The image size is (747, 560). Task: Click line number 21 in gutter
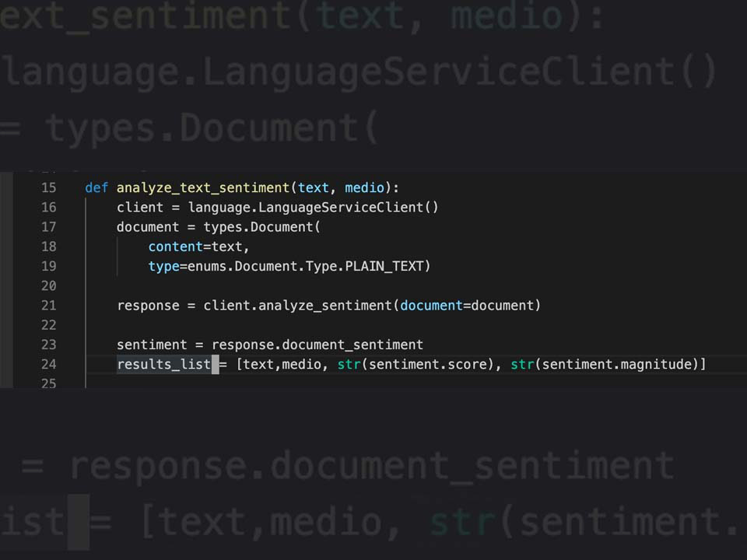[x=48, y=305]
